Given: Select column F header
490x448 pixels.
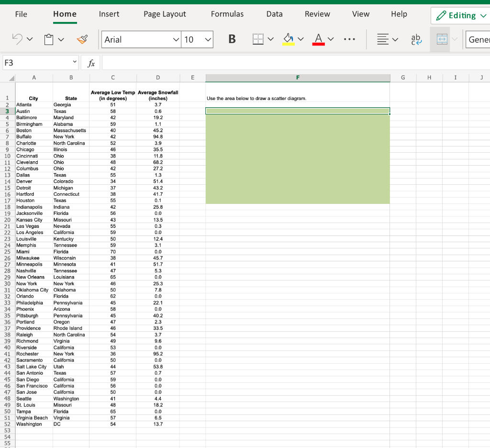Looking at the screenshot, I should click(x=298, y=77).
